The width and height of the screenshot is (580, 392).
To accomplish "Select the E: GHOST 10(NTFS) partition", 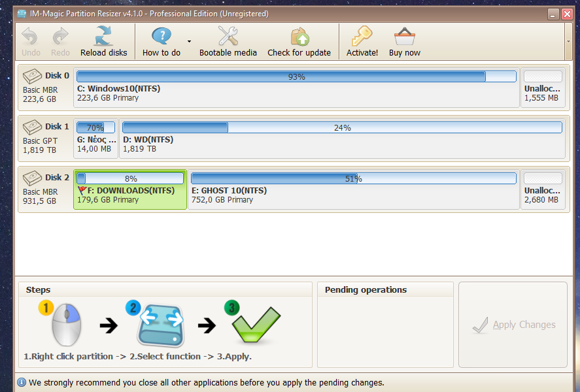I will tap(354, 189).
